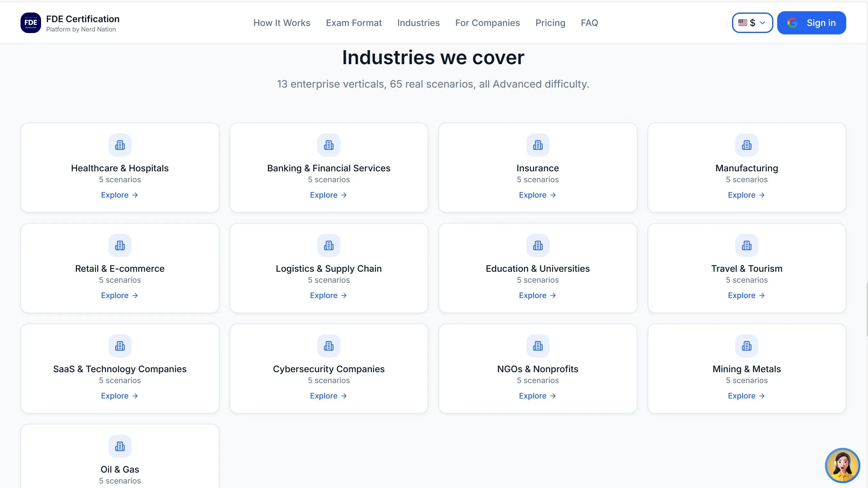The image size is (868, 488).
Task: Explore the Insurance industry
Action: [537, 195]
